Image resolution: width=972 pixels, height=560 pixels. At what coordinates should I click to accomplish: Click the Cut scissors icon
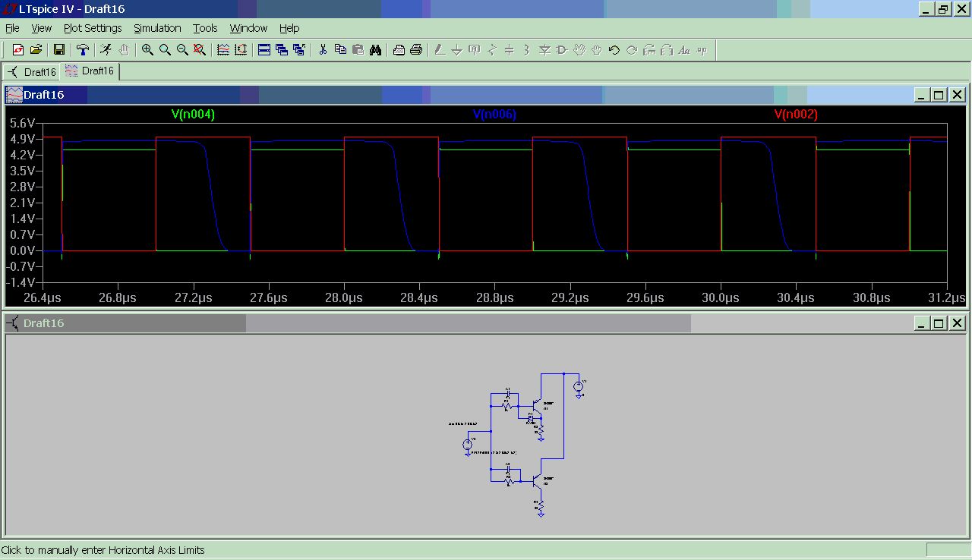[x=323, y=50]
